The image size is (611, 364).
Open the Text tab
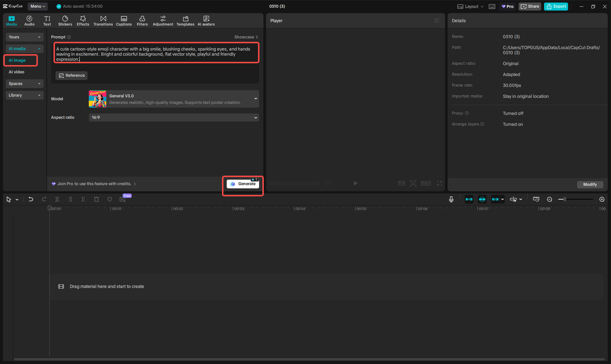click(47, 21)
